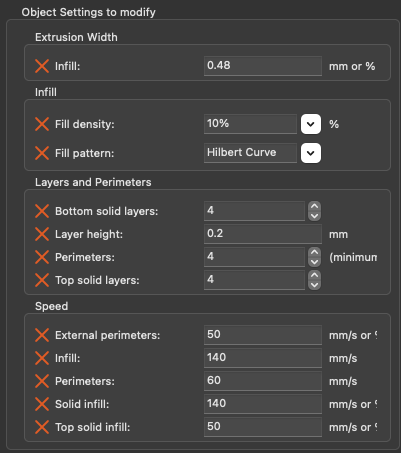
Task: Edit the Top solid infill speed field
Action: pos(263,427)
